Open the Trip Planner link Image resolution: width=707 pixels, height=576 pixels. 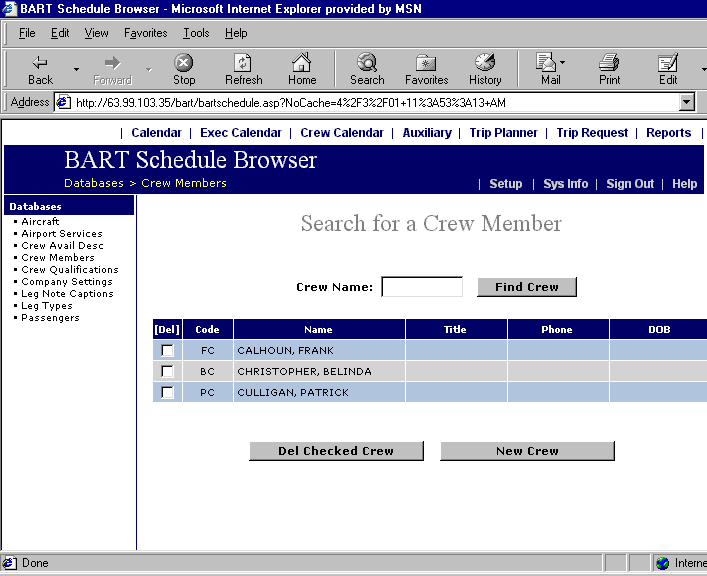504,132
